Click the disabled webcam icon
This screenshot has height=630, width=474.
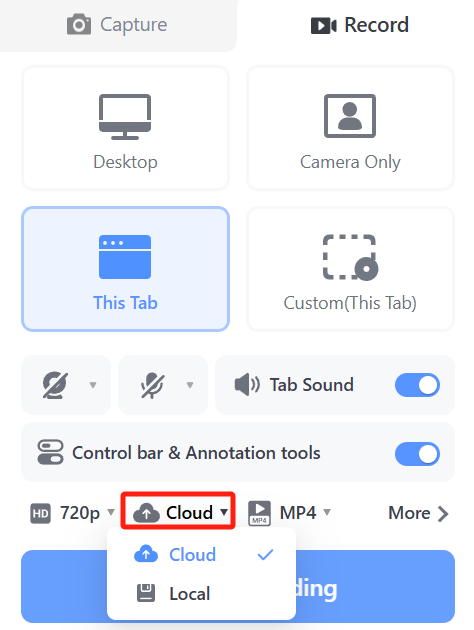coord(55,385)
